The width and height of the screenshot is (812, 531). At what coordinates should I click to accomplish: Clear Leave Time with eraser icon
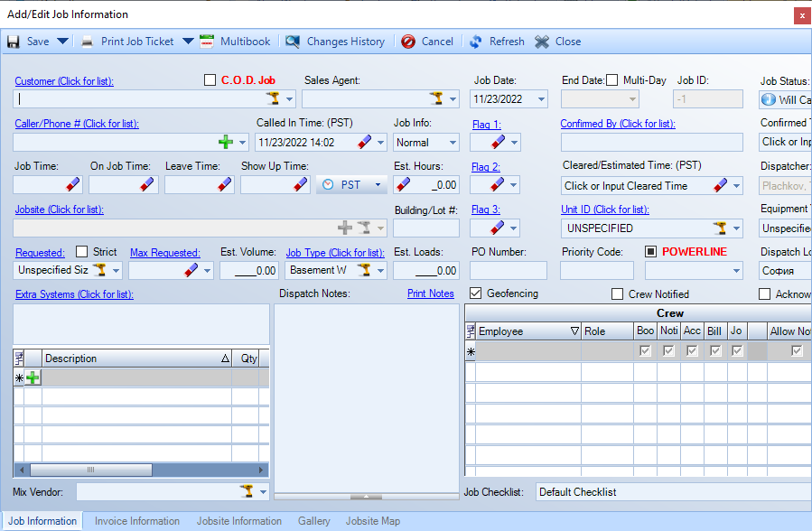click(224, 184)
